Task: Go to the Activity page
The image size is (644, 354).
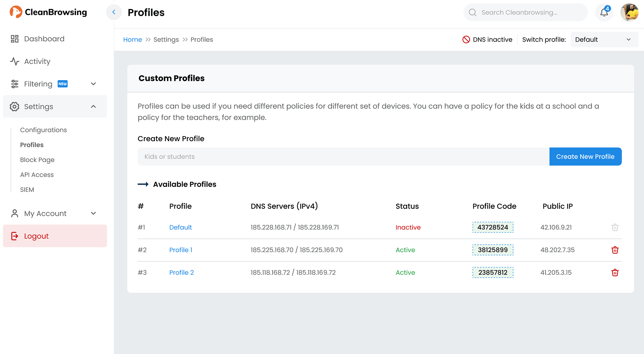Action: coord(37,61)
